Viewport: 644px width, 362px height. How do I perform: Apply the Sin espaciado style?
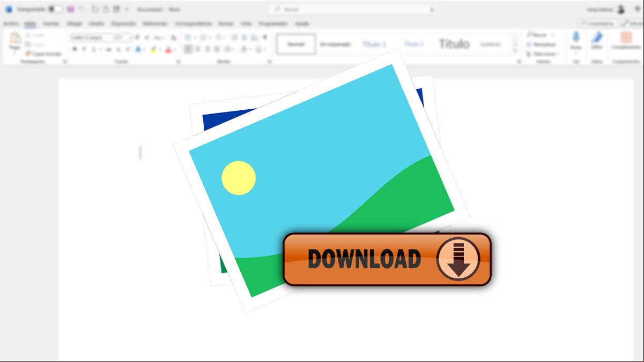pyautogui.click(x=335, y=44)
